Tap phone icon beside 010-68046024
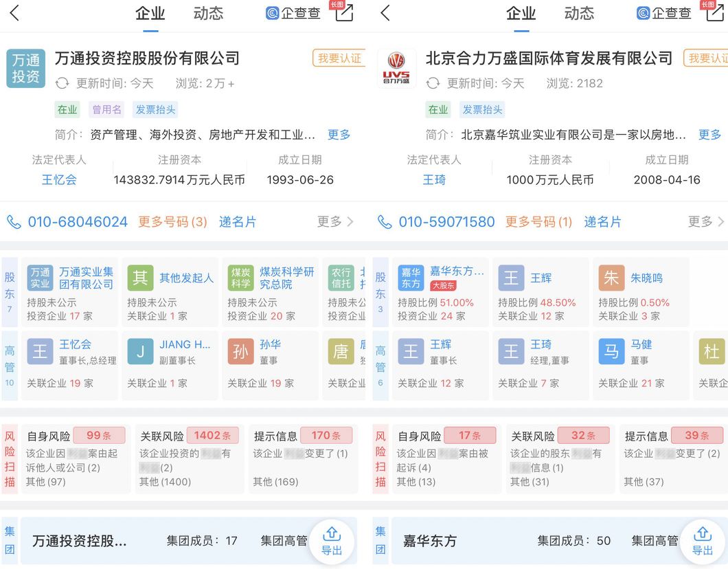 (x=14, y=222)
